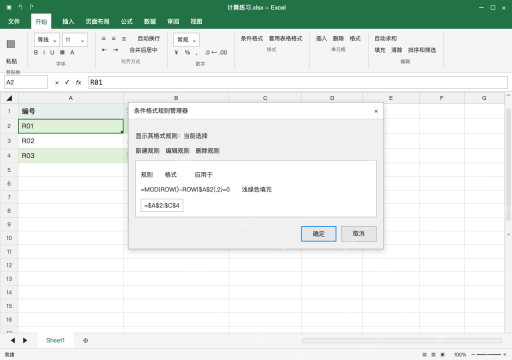Viewport: 512px width, 360px height.
Task: Click the align right icon
Action: pos(124,39)
